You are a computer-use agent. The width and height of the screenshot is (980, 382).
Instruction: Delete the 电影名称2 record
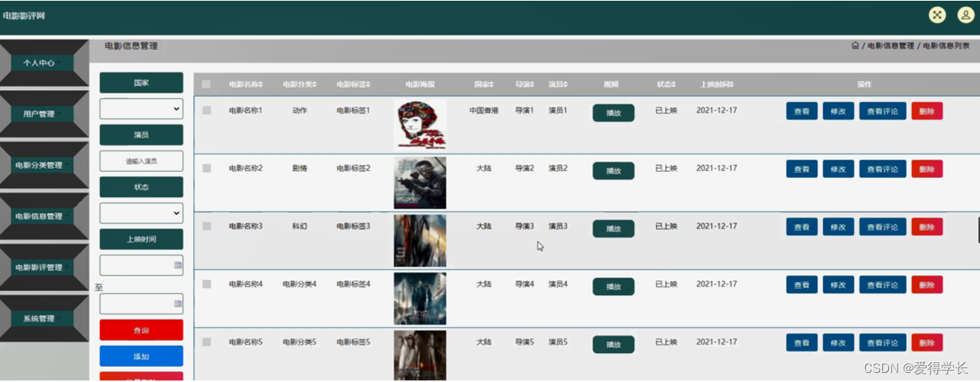927,169
